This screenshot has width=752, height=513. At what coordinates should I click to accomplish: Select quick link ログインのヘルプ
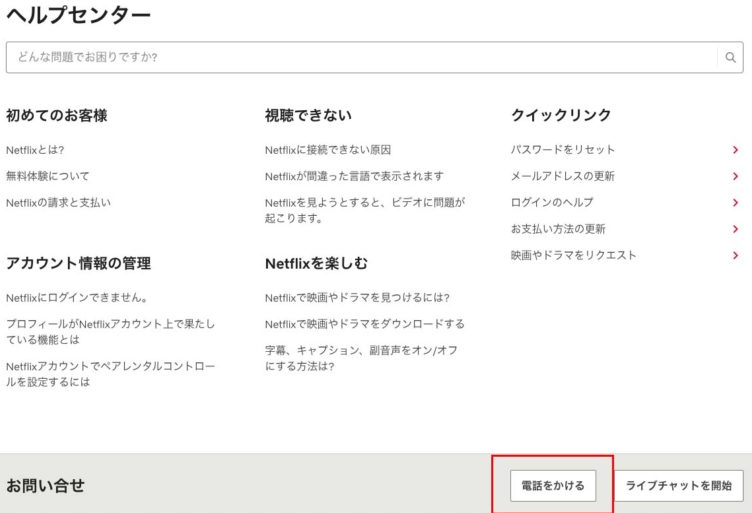(x=552, y=202)
